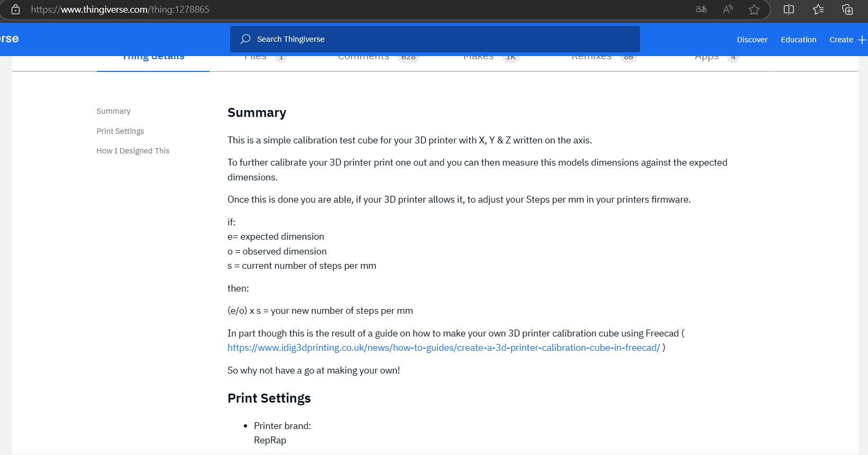Jump to How I Designed This section

pos(133,151)
